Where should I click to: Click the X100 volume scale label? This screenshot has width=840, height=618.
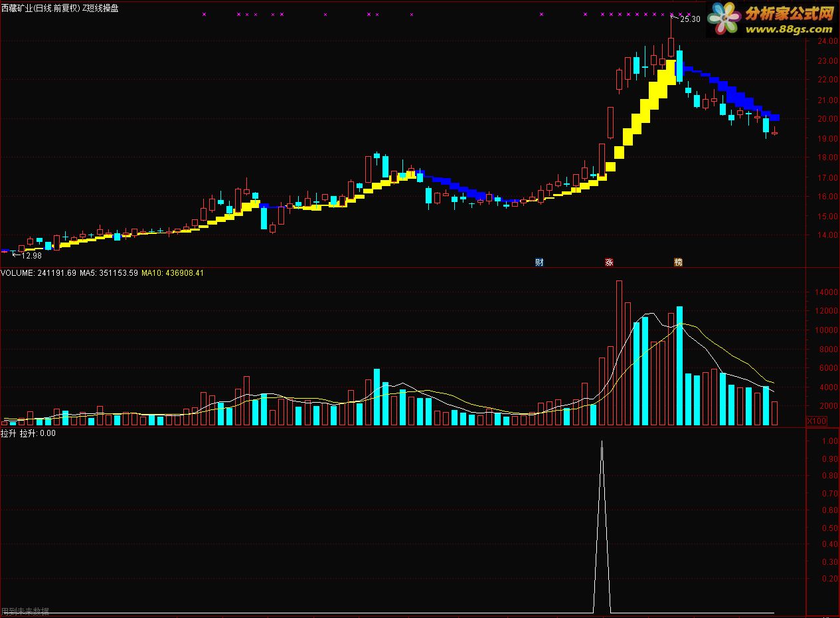(x=816, y=421)
